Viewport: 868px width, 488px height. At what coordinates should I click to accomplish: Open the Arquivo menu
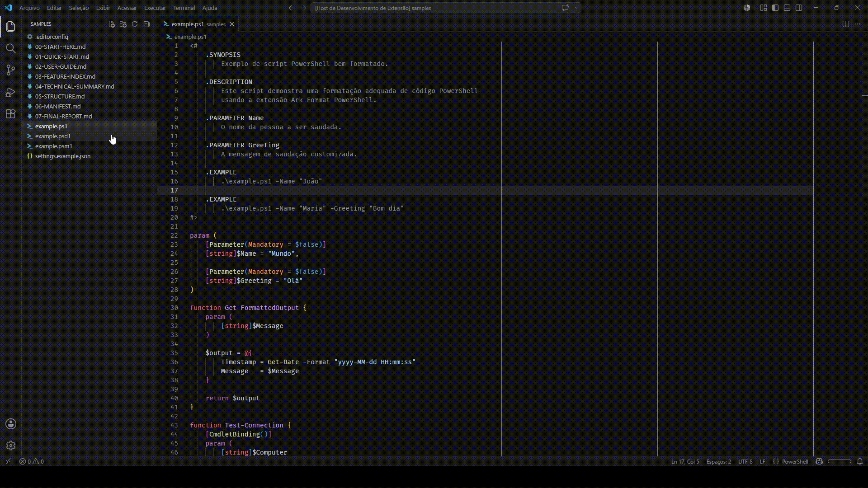(x=29, y=8)
